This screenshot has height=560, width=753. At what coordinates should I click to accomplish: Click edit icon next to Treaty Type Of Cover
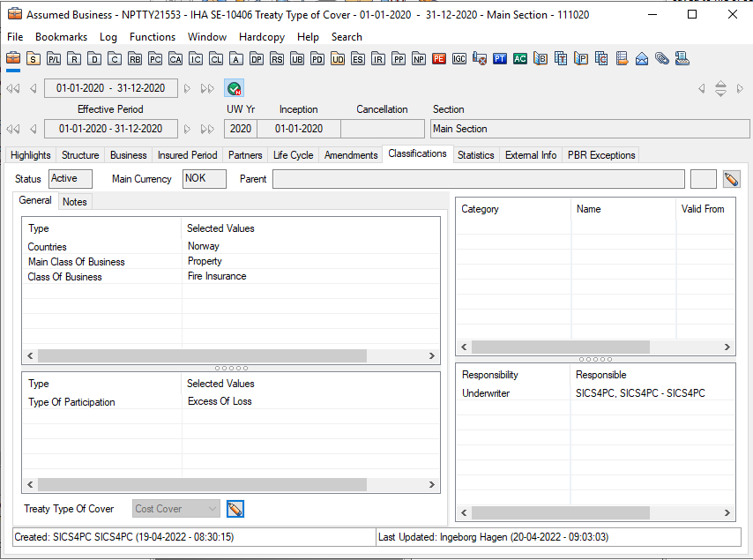(235, 509)
